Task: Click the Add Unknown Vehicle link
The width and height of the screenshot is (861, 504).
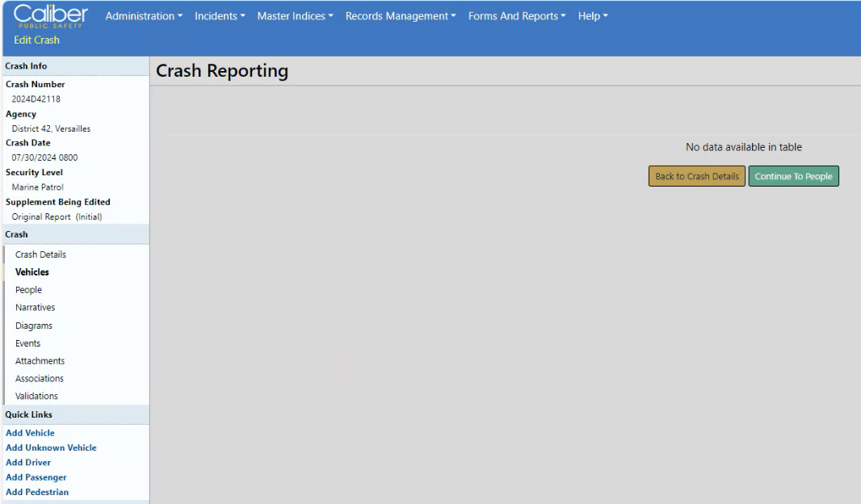Action: point(51,447)
